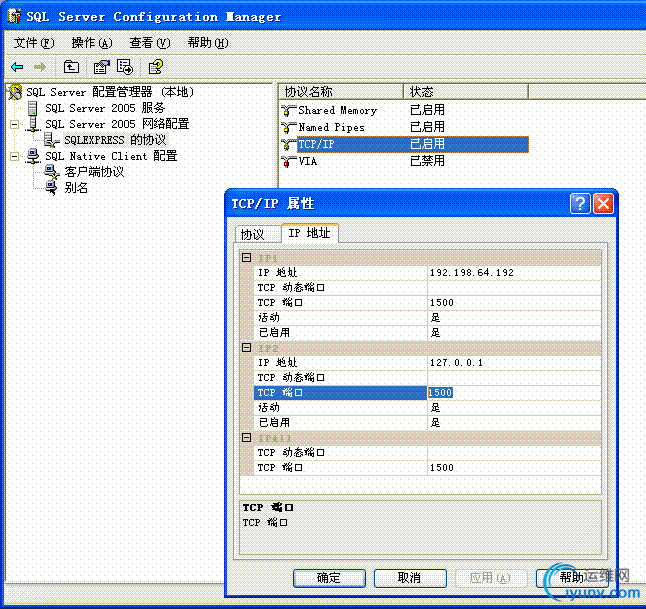Select SQL Server 2005 服务 in the tree
The width and height of the screenshot is (646, 609).
(x=105, y=108)
